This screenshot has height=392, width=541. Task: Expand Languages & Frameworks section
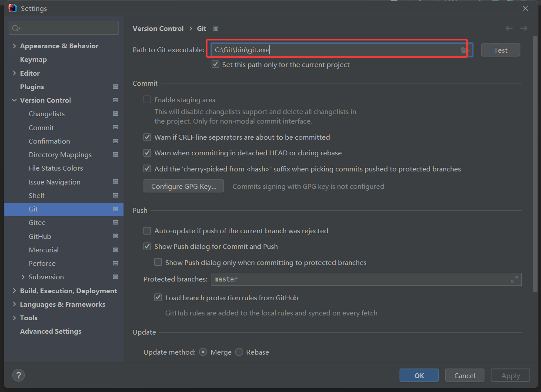tap(14, 304)
